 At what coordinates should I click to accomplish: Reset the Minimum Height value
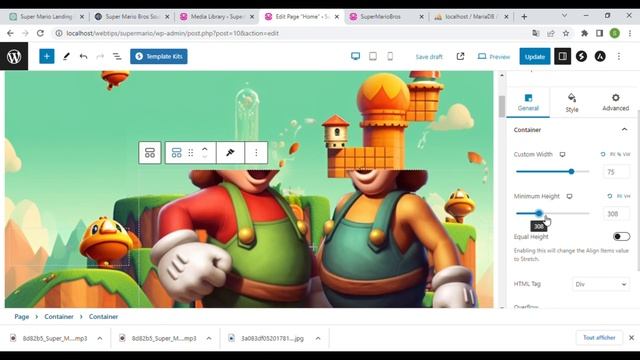(609, 196)
